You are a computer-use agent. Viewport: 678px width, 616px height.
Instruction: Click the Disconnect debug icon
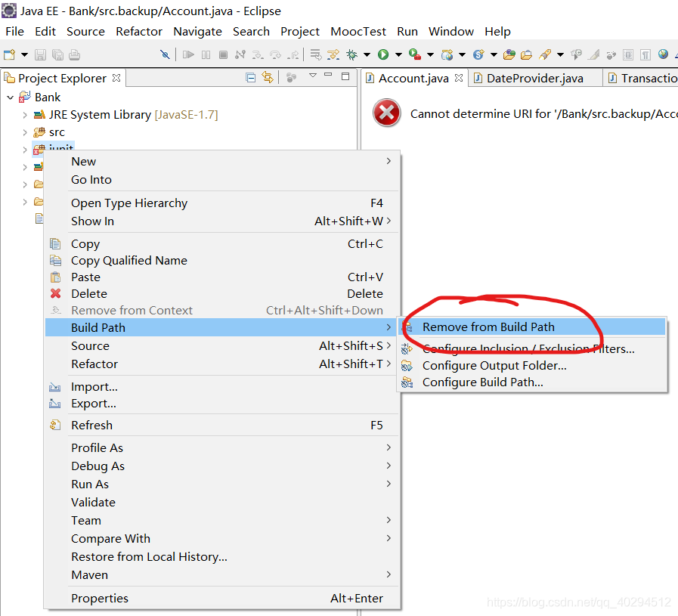tap(240, 54)
